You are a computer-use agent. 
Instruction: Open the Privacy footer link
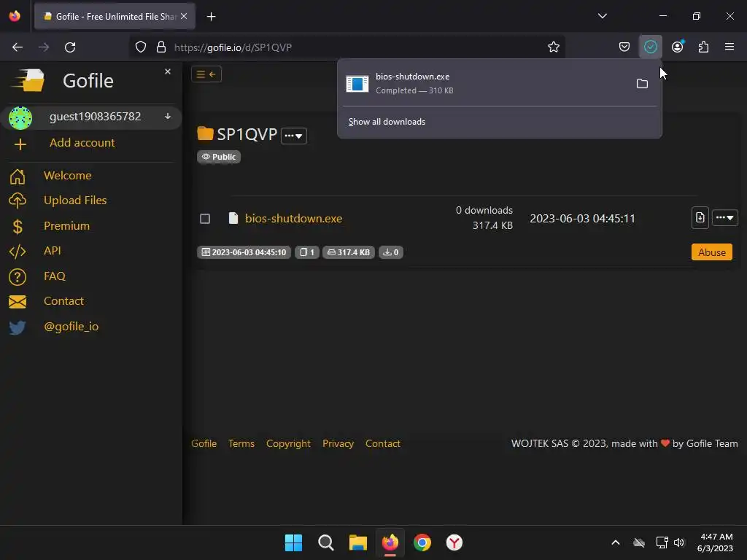click(x=338, y=444)
